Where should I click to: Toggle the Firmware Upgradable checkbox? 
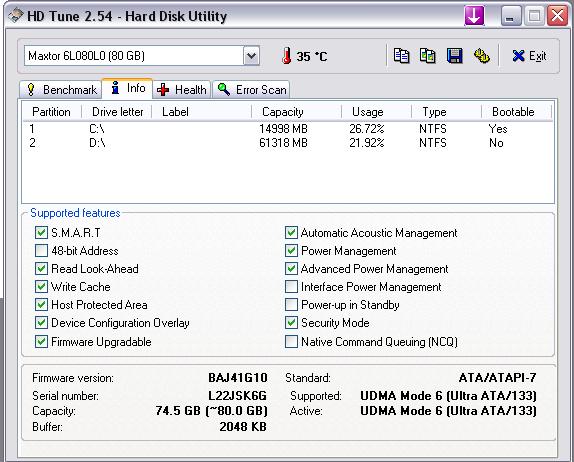pyautogui.click(x=41, y=342)
